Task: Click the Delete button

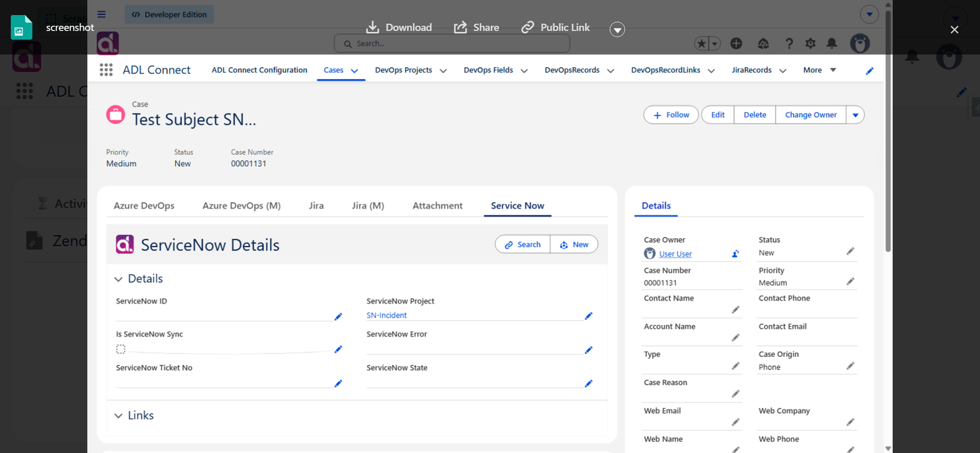Action: (x=755, y=115)
